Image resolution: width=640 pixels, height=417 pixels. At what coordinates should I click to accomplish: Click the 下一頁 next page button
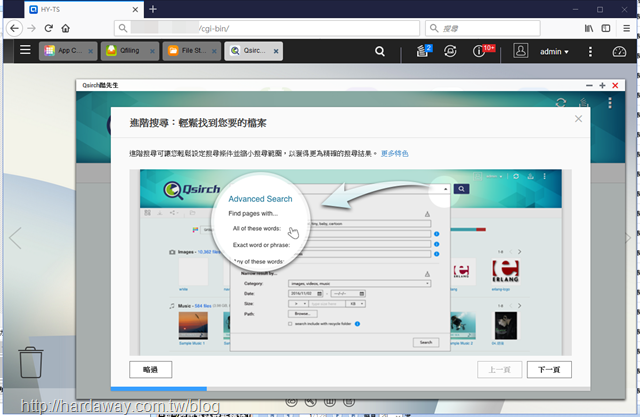coord(549,370)
